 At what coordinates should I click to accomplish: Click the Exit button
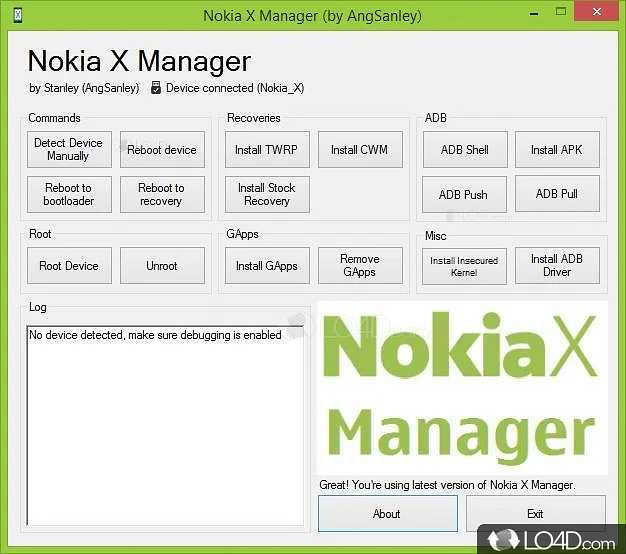pos(536,514)
